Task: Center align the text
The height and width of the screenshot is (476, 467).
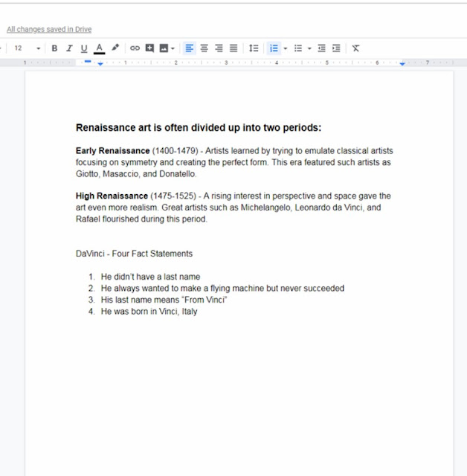Action: click(204, 48)
